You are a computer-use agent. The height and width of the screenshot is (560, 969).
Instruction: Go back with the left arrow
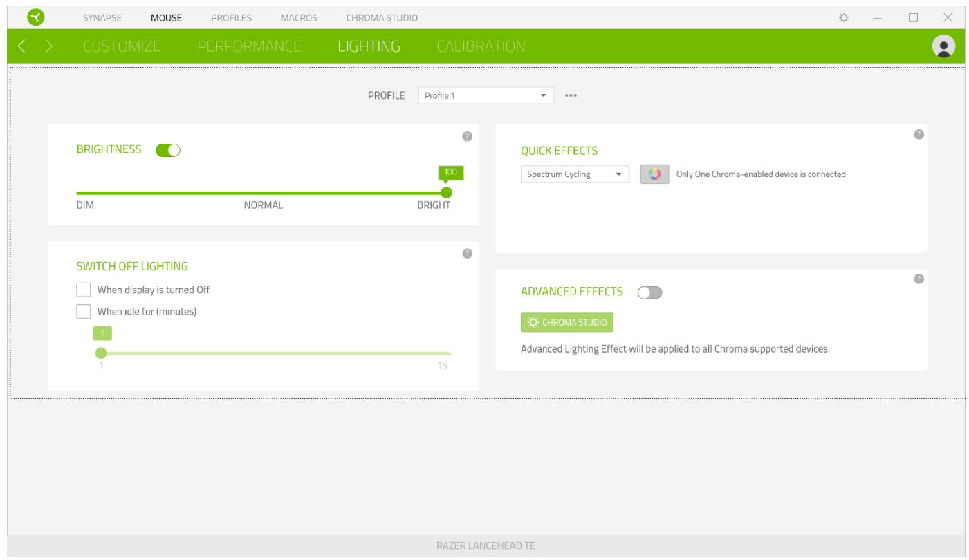click(22, 47)
